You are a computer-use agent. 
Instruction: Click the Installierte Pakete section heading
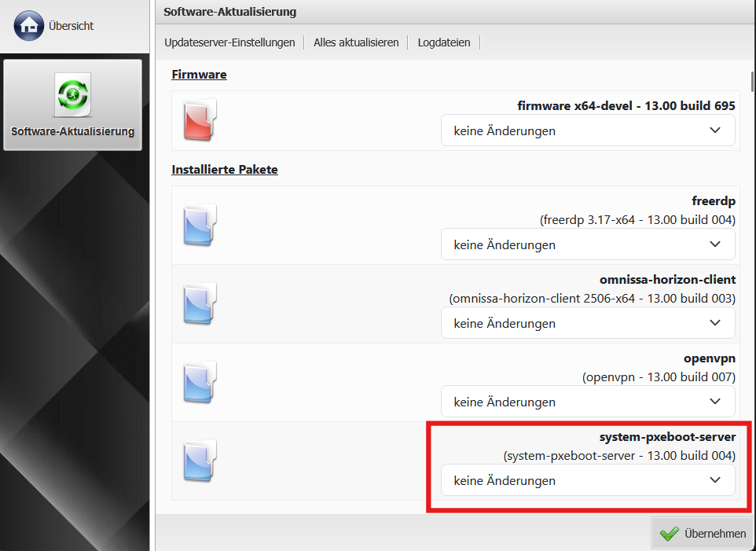coord(225,169)
